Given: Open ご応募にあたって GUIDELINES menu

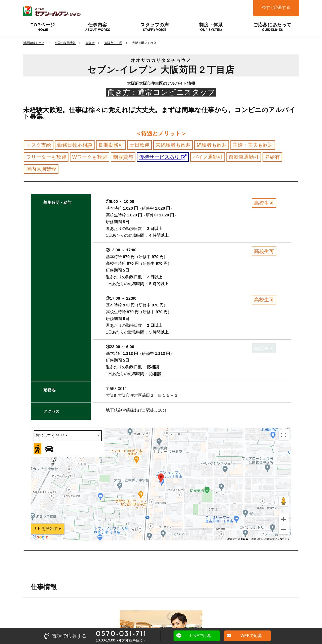Looking at the screenshot, I should (272, 27).
